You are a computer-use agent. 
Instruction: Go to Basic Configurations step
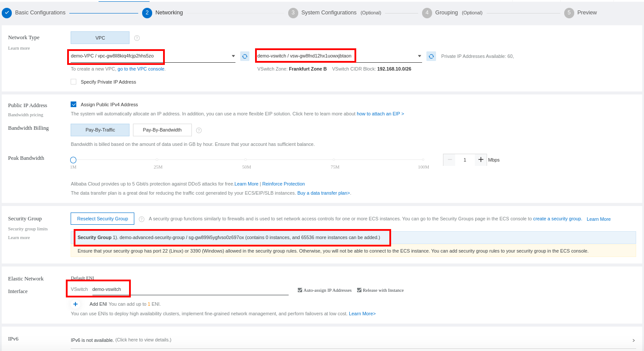pos(40,13)
